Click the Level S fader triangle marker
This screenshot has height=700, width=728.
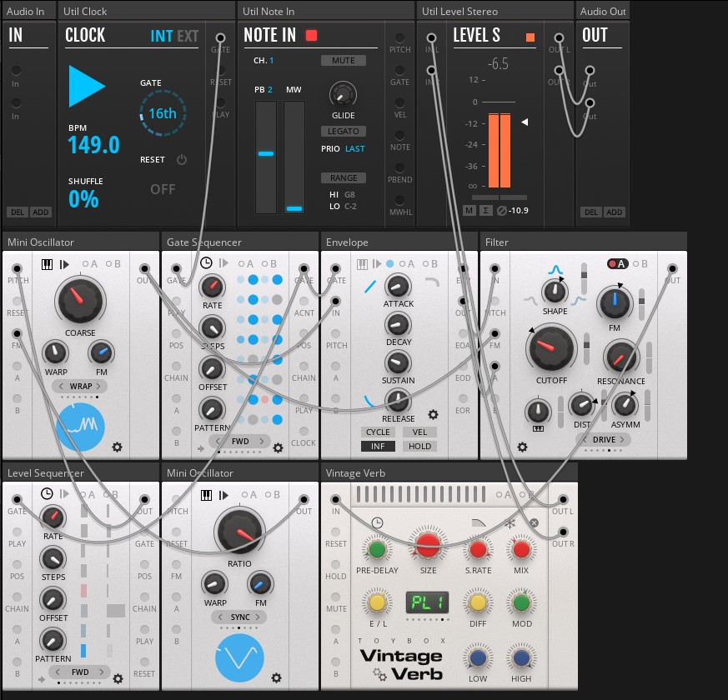click(x=525, y=122)
